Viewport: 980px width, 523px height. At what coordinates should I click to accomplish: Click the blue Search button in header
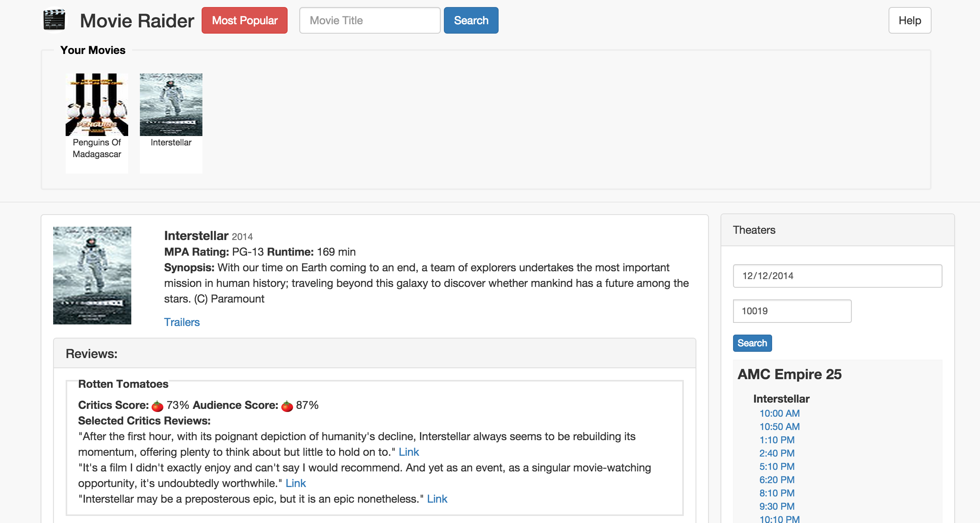click(x=471, y=20)
